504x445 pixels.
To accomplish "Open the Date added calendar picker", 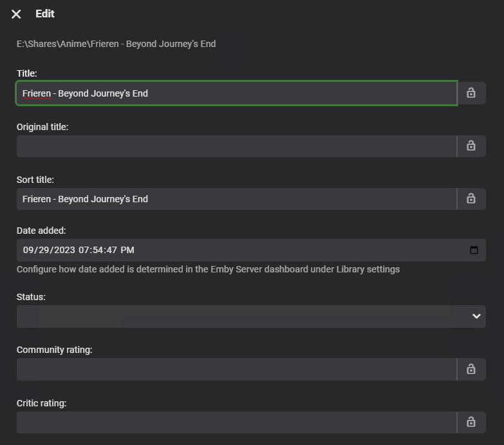I will point(474,250).
